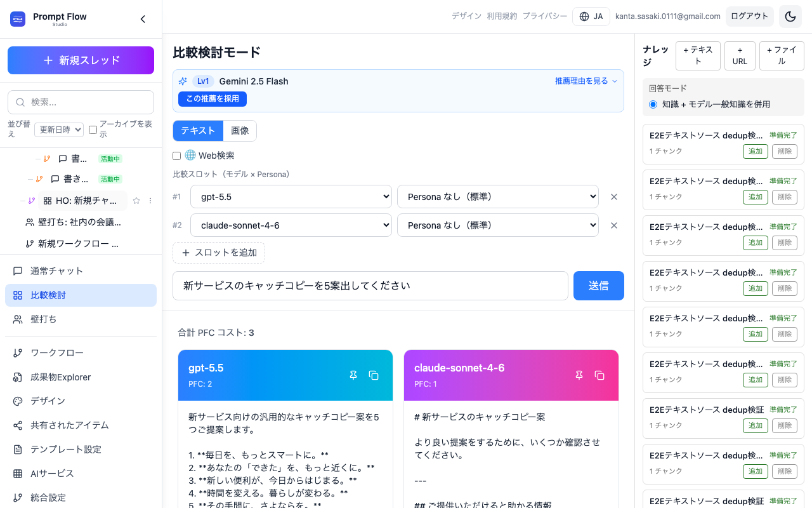812x508 pixels.
Task: Click the ログアウト button
Action: point(750,17)
